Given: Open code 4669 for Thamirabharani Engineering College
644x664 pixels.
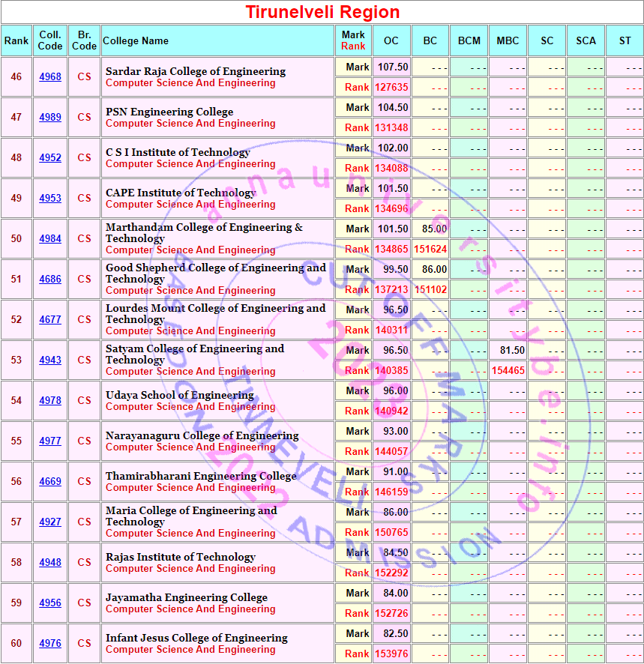Looking at the screenshot, I should [x=50, y=482].
